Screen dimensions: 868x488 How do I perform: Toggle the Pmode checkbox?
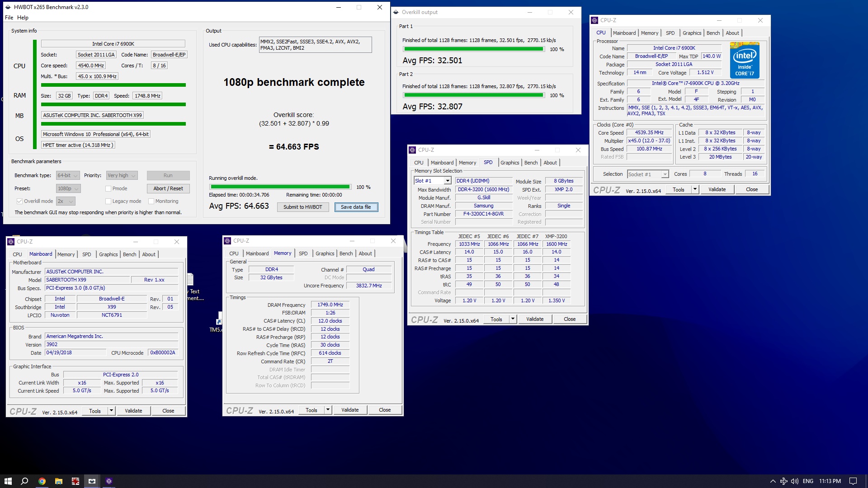(x=108, y=188)
